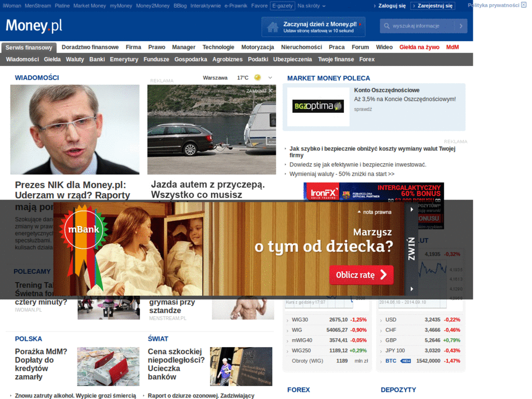The height and width of the screenshot is (399, 532).
Task: Open the Doradztwo finansowe tab
Action: tap(90, 47)
